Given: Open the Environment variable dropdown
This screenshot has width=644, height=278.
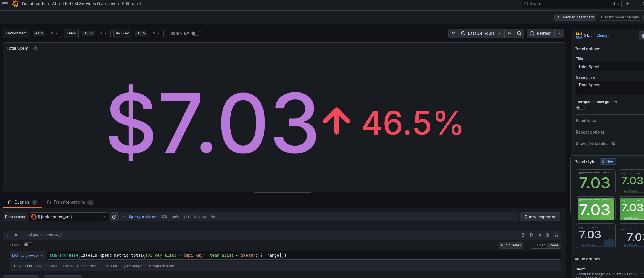Looking at the screenshot, I should click(x=57, y=33).
